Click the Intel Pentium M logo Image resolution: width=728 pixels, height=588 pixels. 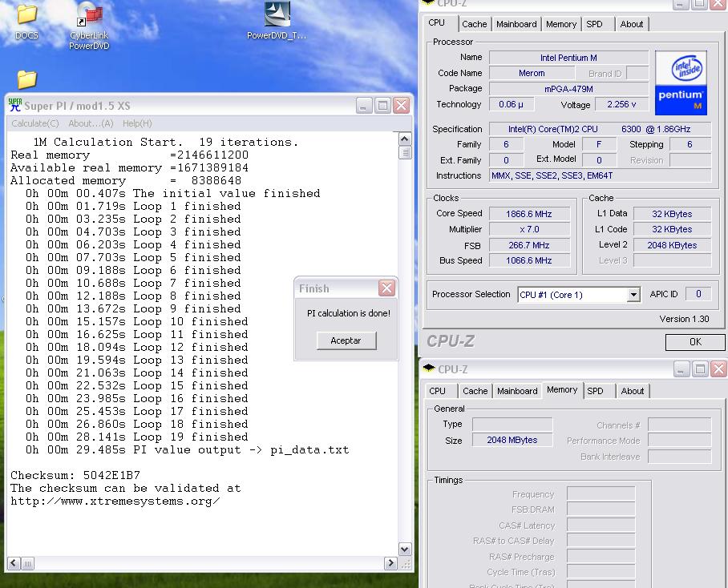pyautogui.click(x=681, y=81)
